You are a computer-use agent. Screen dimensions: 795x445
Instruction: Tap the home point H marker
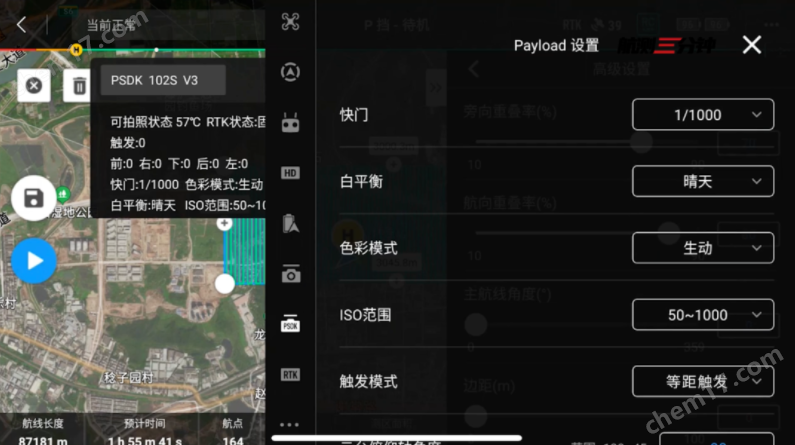tap(76, 50)
